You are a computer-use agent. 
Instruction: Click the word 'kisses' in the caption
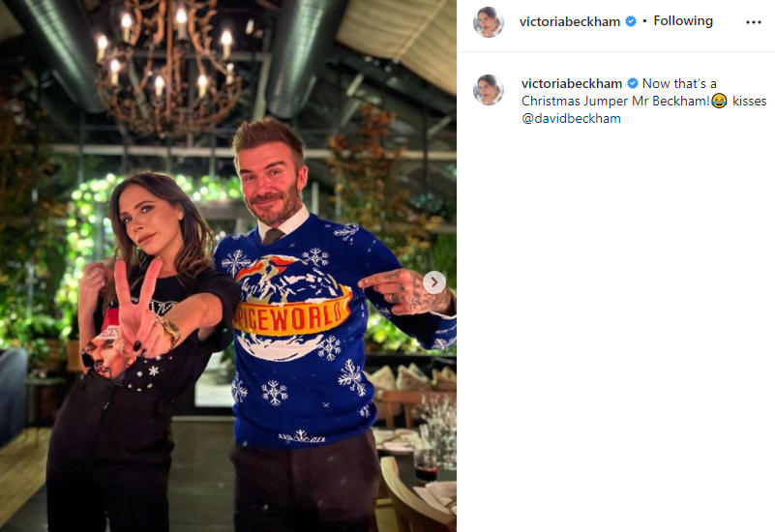click(x=749, y=101)
